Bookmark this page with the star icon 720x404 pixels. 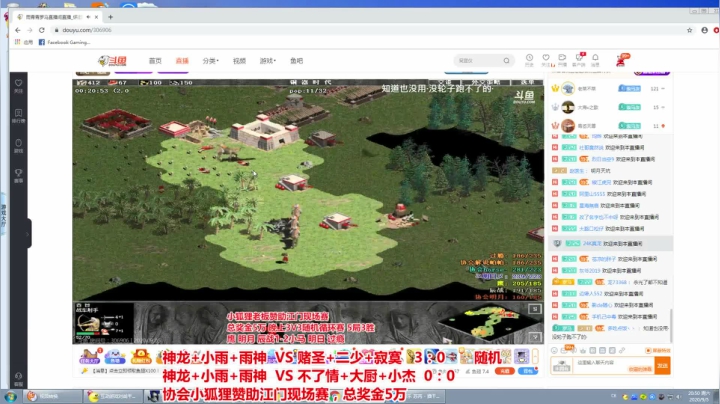(x=689, y=30)
